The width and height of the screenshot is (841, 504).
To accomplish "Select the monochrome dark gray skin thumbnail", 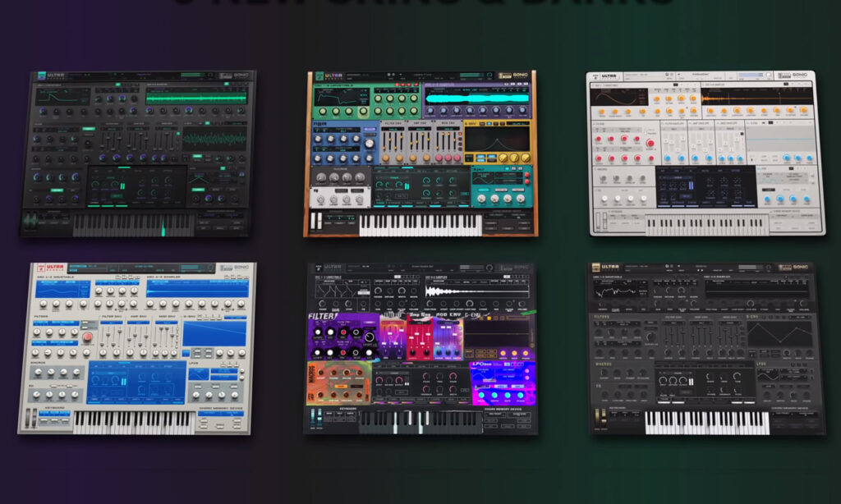I will click(x=705, y=348).
